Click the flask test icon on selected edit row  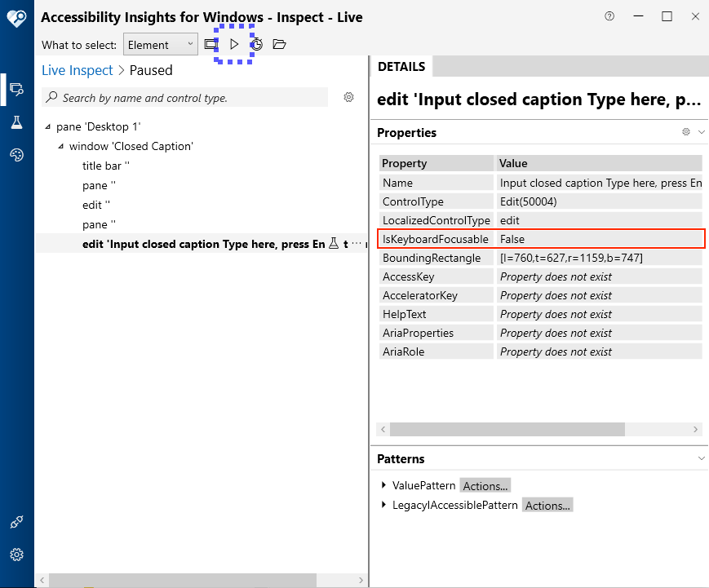pos(334,244)
